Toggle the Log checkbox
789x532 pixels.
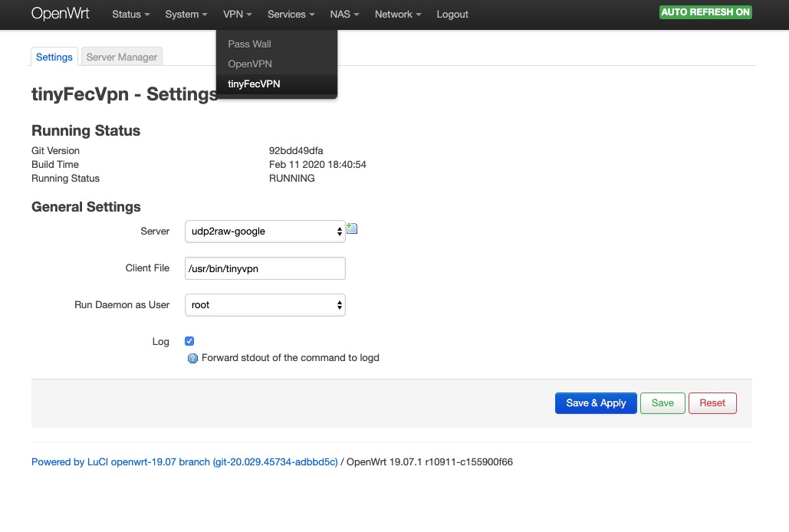click(x=189, y=341)
